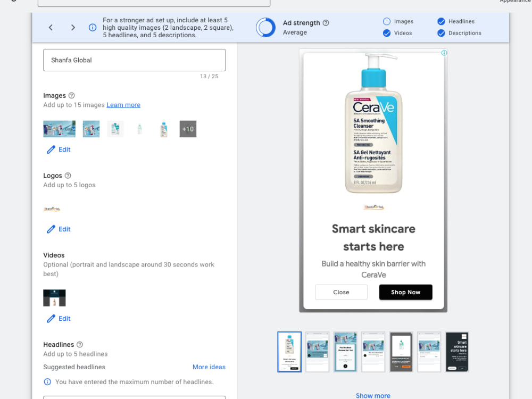Click CeraVe bottle image in ad preview
532x399 pixels.
pyautogui.click(x=374, y=123)
